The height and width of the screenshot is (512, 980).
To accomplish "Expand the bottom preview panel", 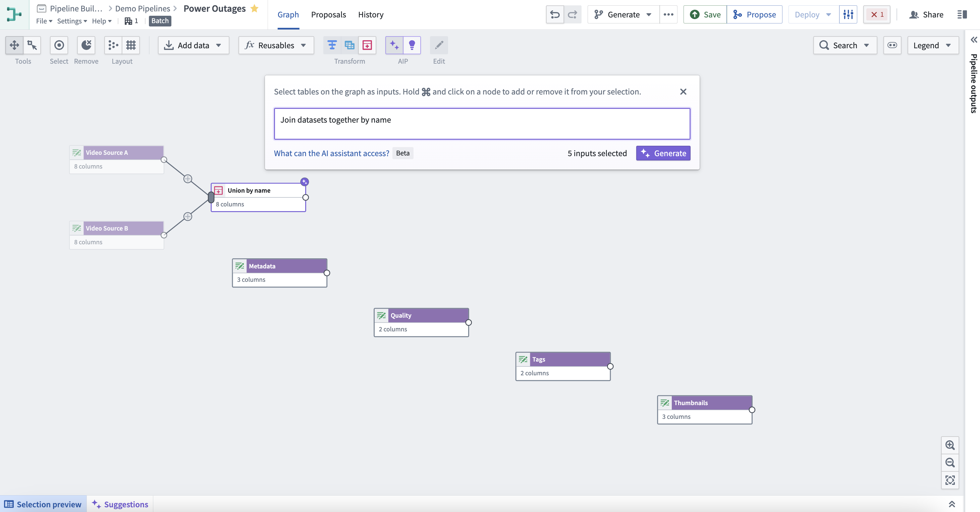I will (x=952, y=504).
